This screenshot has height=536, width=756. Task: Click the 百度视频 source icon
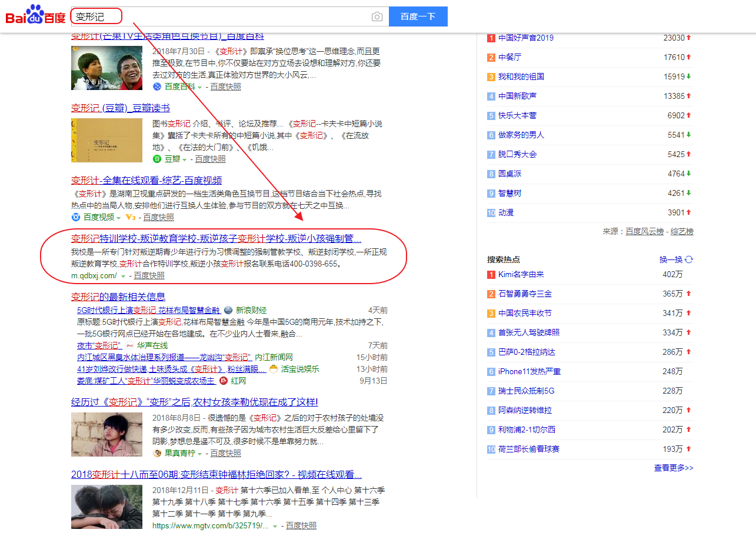(76, 217)
